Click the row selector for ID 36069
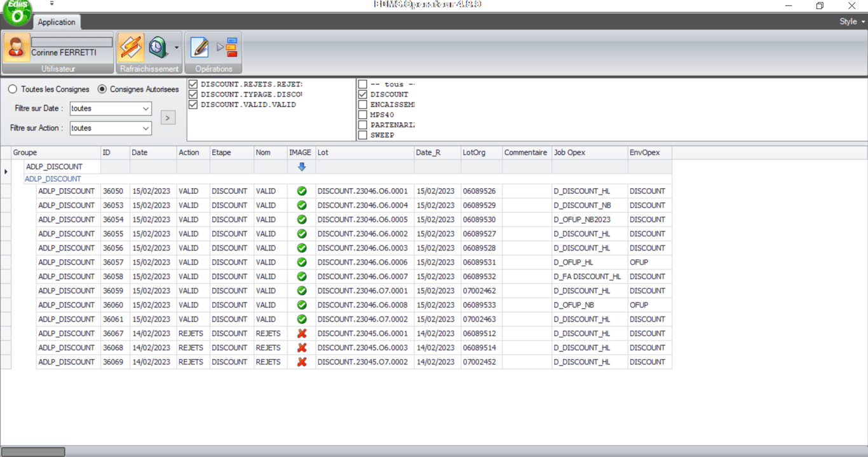 pyautogui.click(x=6, y=362)
